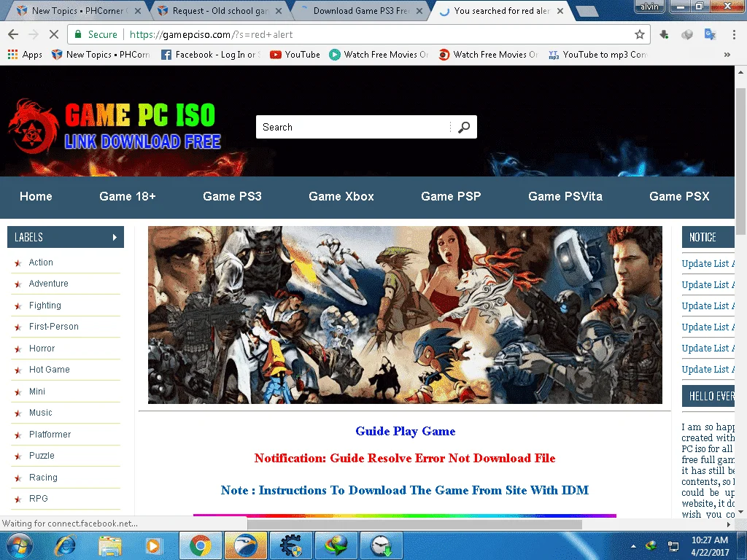Open Facebook - Log In bookmark

(211, 54)
